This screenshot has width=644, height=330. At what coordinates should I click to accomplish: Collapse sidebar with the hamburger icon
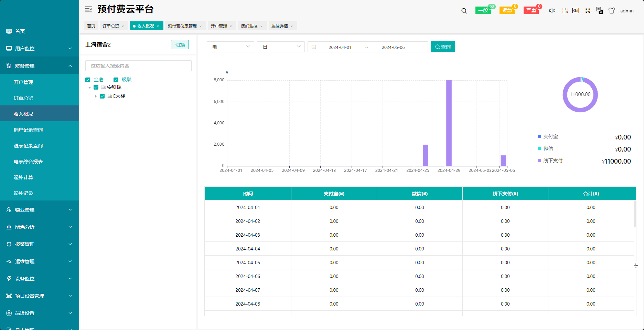[x=88, y=9]
